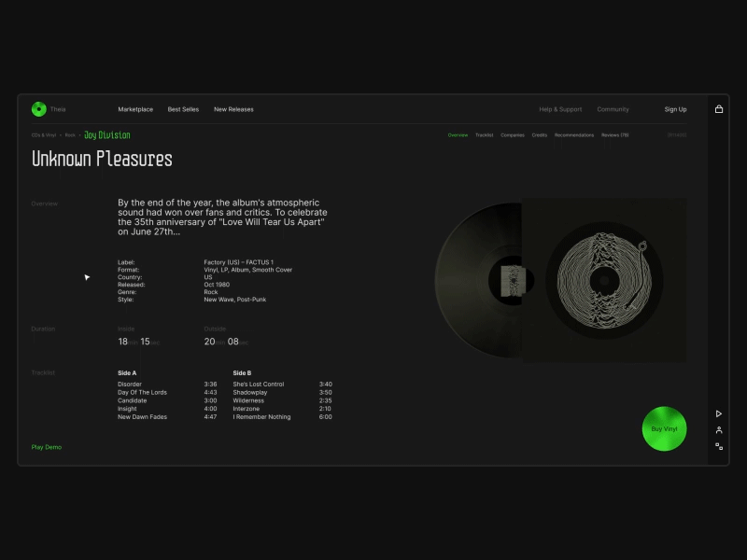Click the 3:36 track duration
Screen dimensions: 747x560
click(210, 384)
